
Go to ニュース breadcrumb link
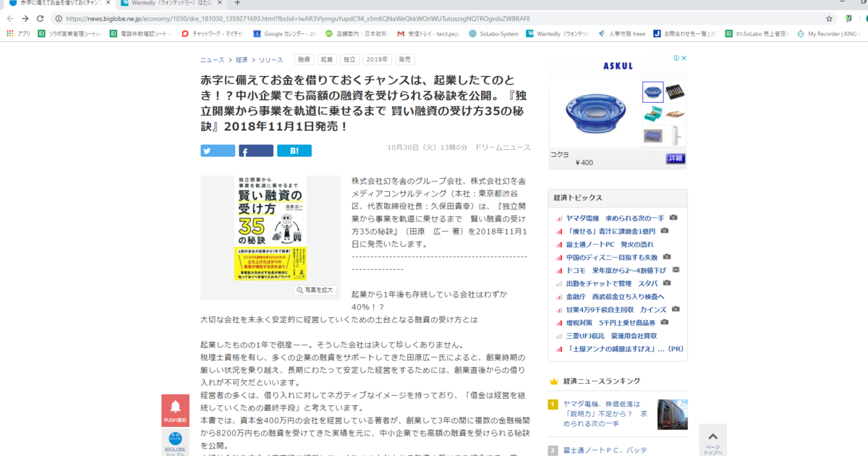pos(213,60)
